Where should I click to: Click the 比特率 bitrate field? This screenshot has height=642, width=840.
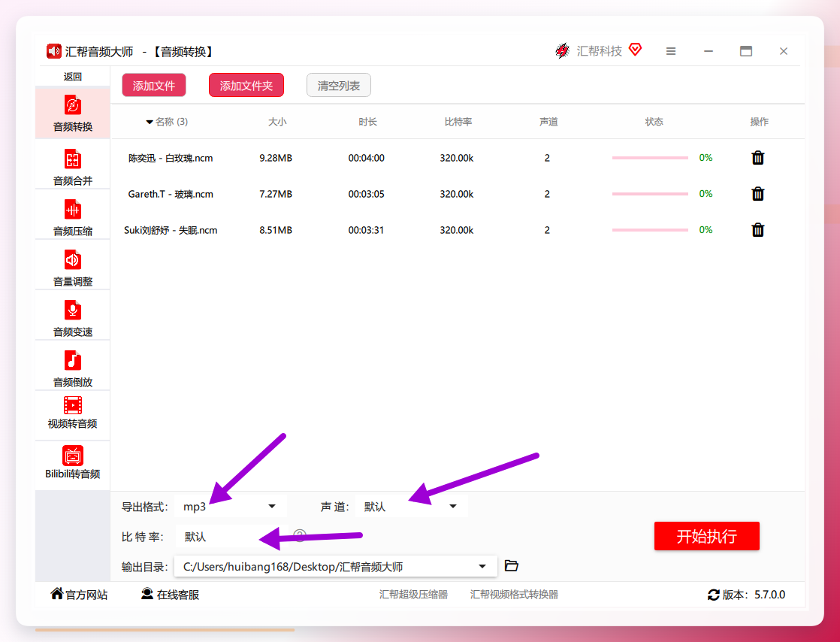point(231,537)
